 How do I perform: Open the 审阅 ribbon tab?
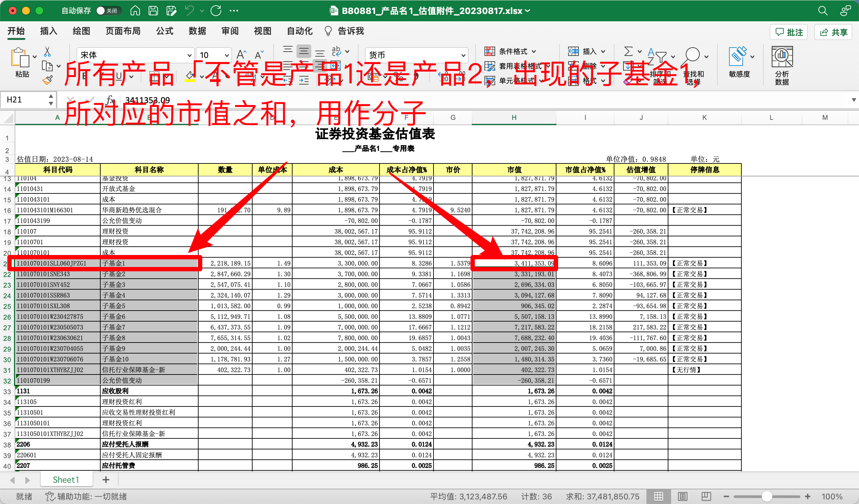point(230,31)
